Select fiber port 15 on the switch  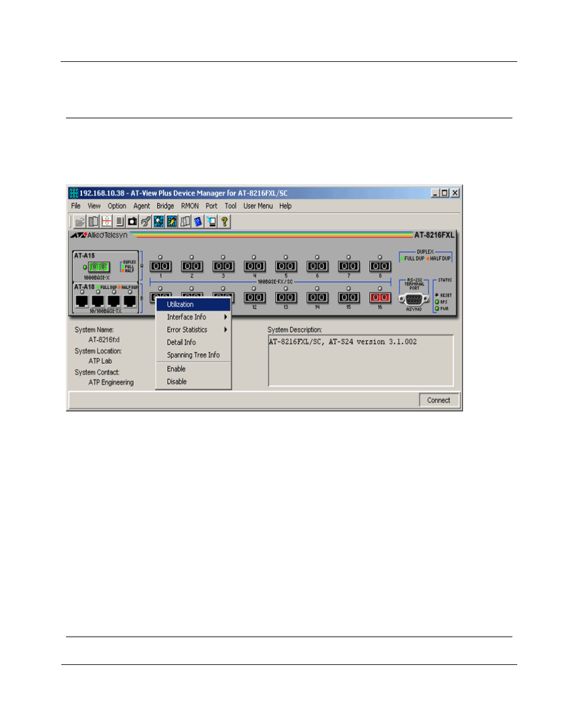(x=349, y=298)
